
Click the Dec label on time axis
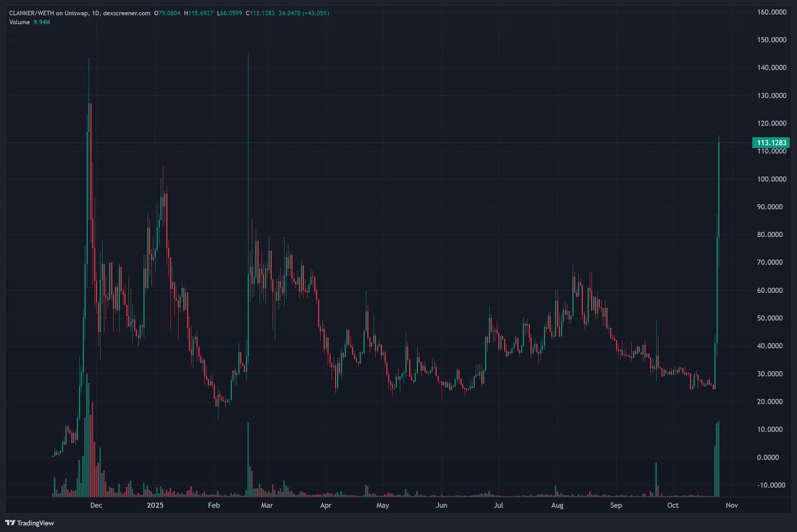pyautogui.click(x=96, y=505)
